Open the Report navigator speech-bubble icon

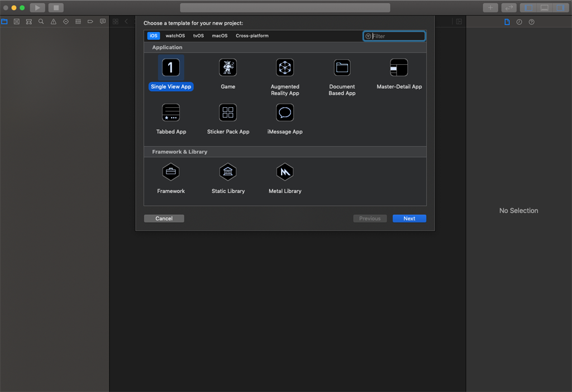pos(103,22)
